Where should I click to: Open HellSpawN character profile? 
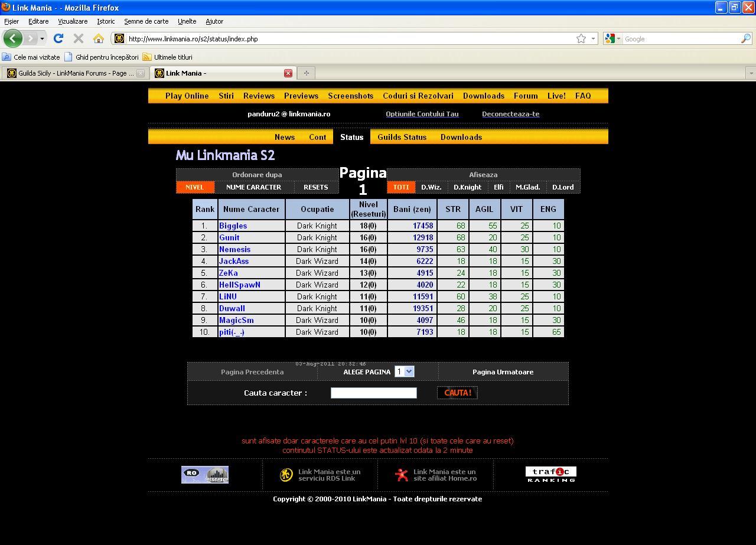pyautogui.click(x=239, y=285)
